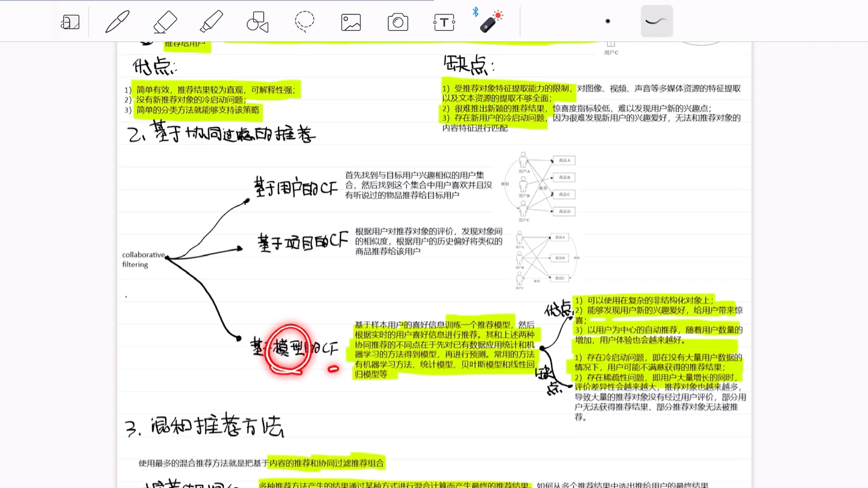Click the small red oval mark beside 模型

[x=333, y=369]
